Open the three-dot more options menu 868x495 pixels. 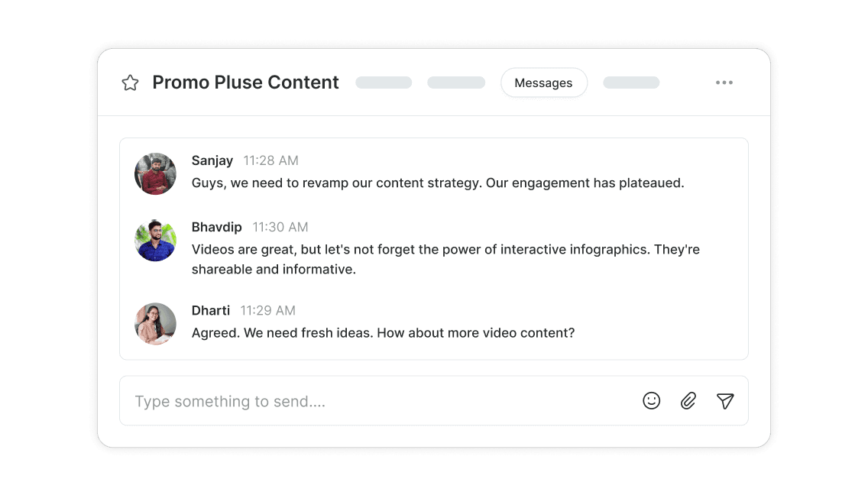724,82
